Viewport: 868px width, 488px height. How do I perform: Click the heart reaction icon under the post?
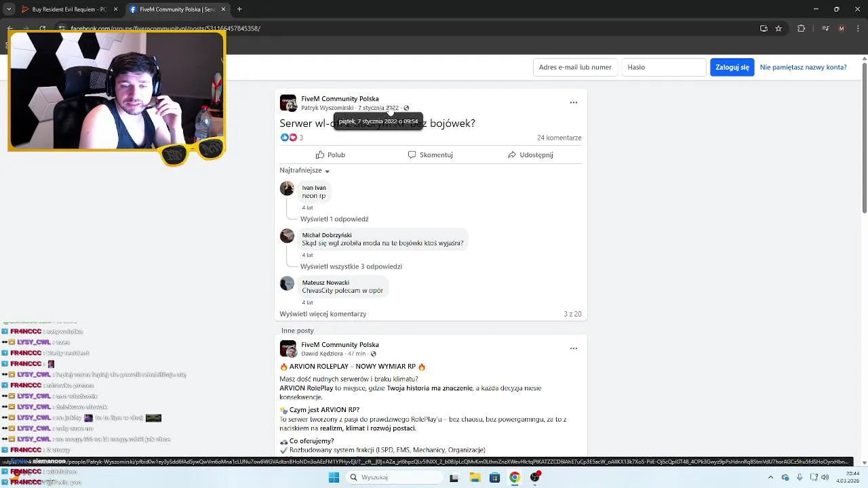(x=293, y=138)
